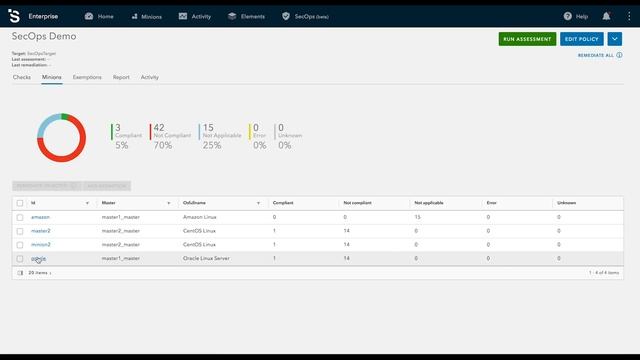This screenshot has width=640, height=360.
Task: Sort by the Unknown column header
Action: point(566,203)
